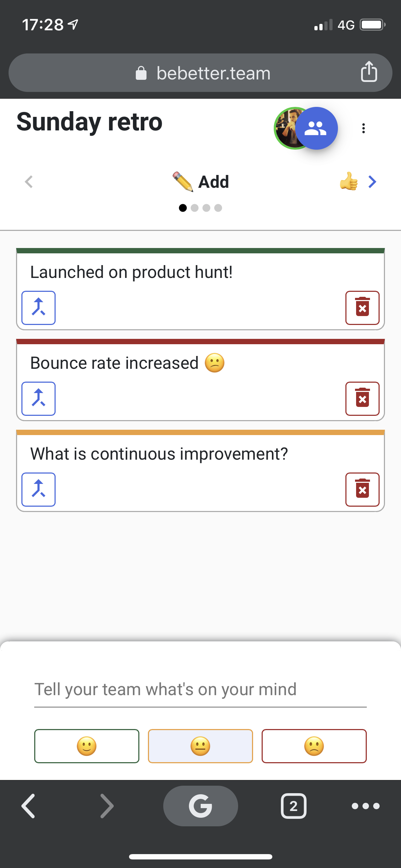Tap the Google search button
This screenshot has width=401, height=868.
200,806
